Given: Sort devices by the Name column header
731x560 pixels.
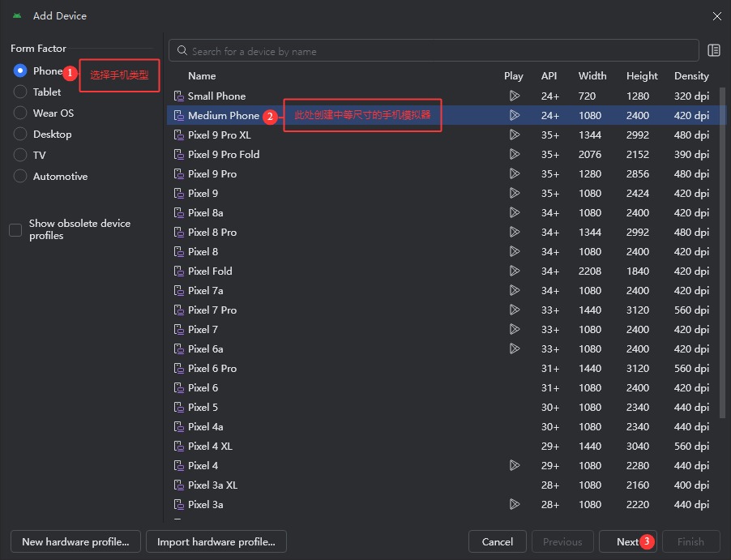Looking at the screenshot, I should tap(202, 76).
